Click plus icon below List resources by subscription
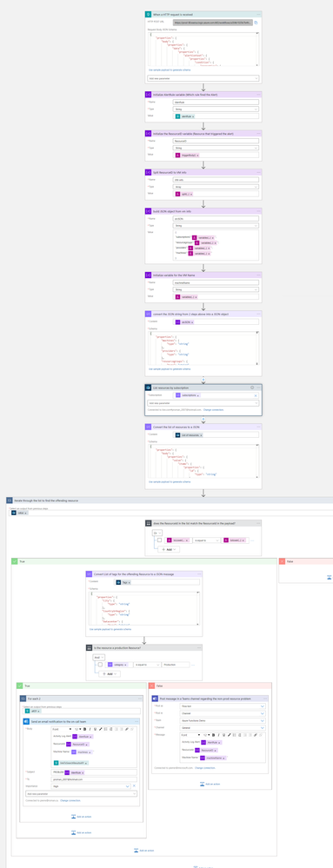333x868 pixels. (x=203, y=419)
